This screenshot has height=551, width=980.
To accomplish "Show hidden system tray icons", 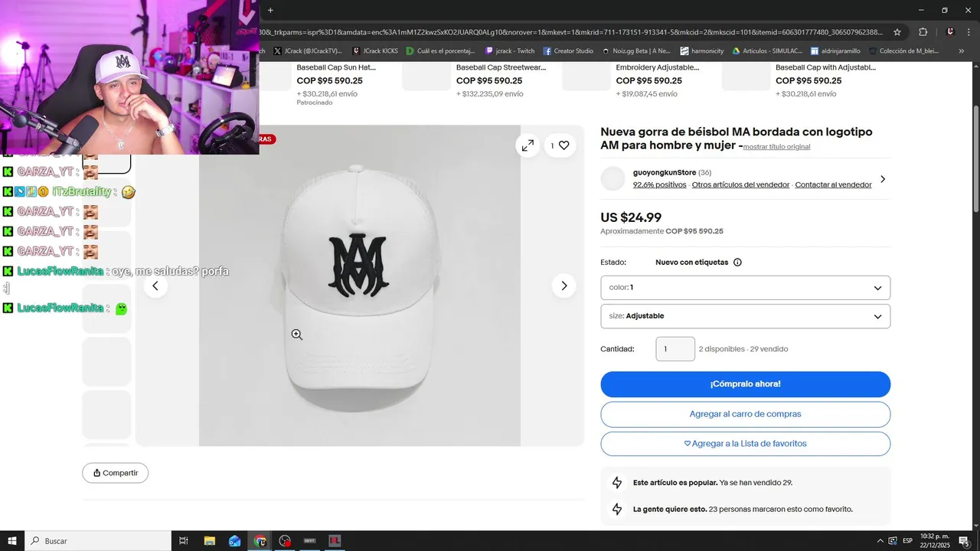I will pos(880,541).
